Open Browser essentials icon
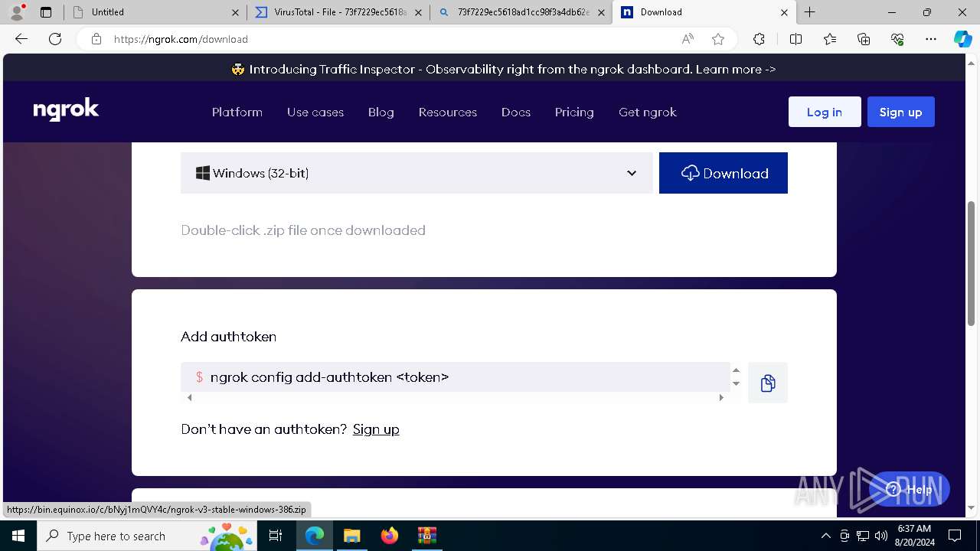The height and width of the screenshot is (551, 980). [897, 39]
